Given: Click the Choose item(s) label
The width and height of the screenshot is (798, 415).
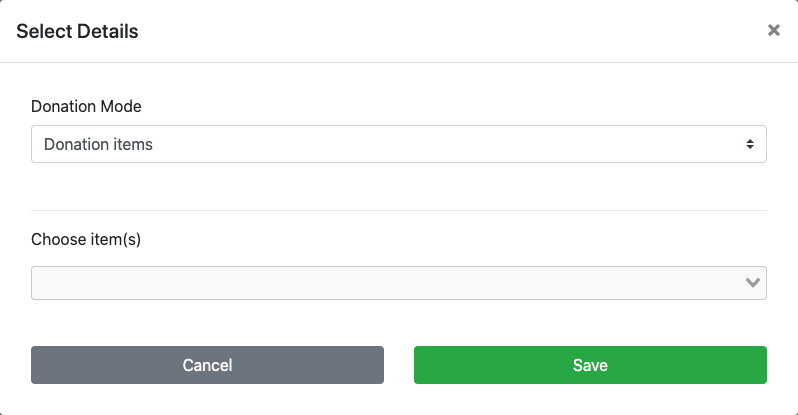Looking at the screenshot, I should (86, 240).
